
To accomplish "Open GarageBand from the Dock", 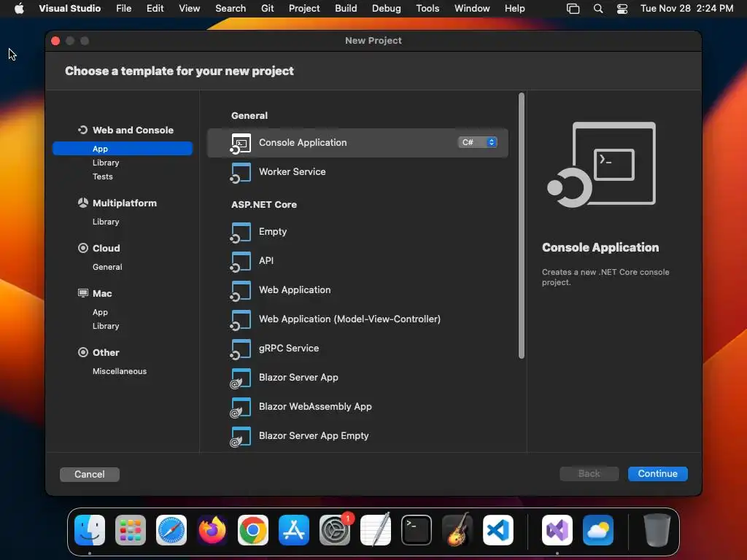I will point(457,530).
